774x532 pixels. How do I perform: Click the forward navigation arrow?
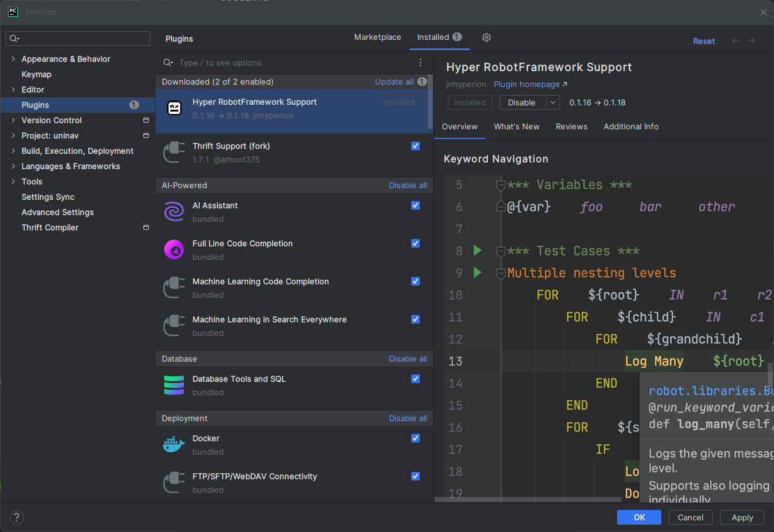pos(751,40)
